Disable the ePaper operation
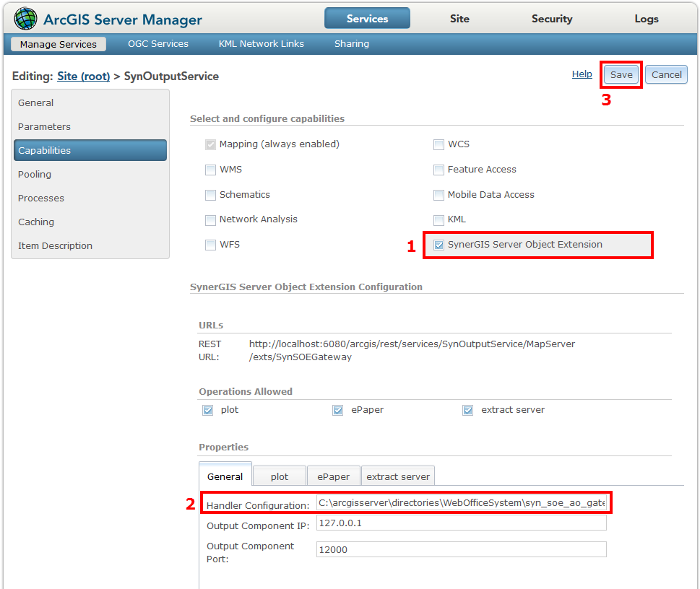The width and height of the screenshot is (700, 589). [x=337, y=409]
